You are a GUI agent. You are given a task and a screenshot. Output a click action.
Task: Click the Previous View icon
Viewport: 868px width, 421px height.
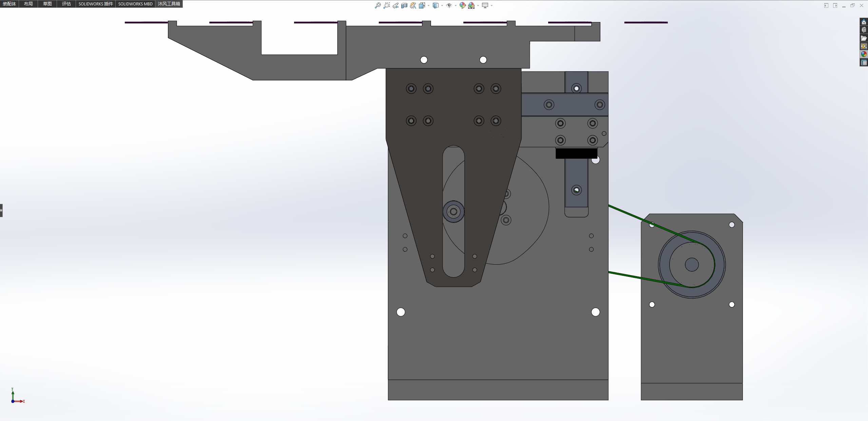(396, 5)
